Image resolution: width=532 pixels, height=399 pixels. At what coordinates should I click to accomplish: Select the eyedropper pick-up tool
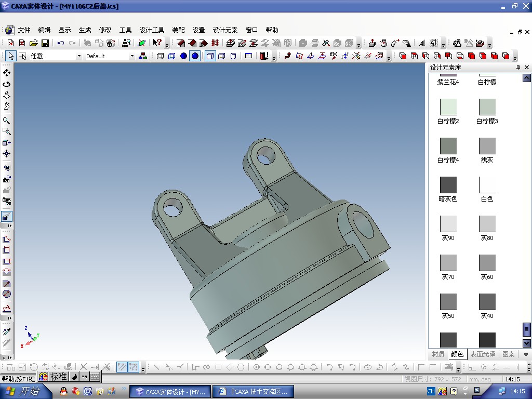tap(6, 332)
